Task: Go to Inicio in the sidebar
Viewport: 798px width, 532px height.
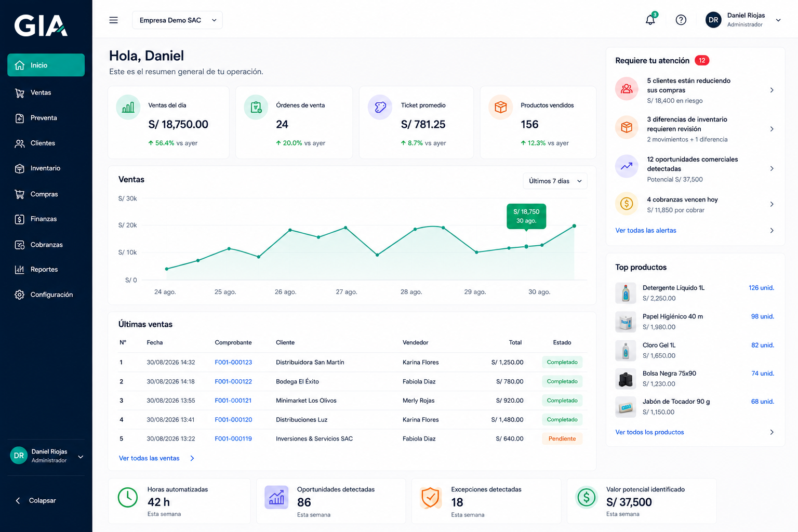Action: coord(46,65)
